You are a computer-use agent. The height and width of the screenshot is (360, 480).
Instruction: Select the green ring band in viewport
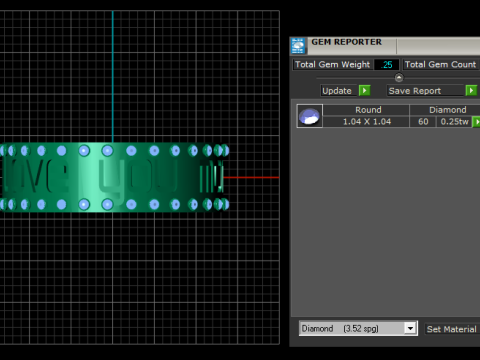pos(113,177)
